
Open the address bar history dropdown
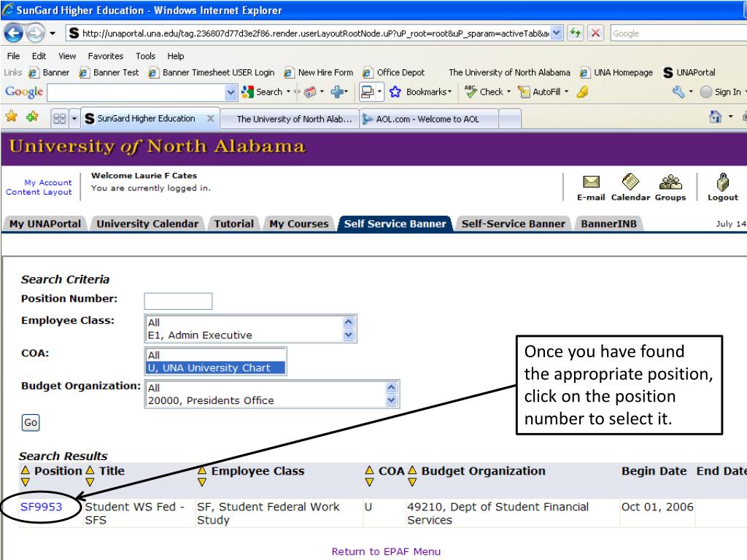pos(557,34)
